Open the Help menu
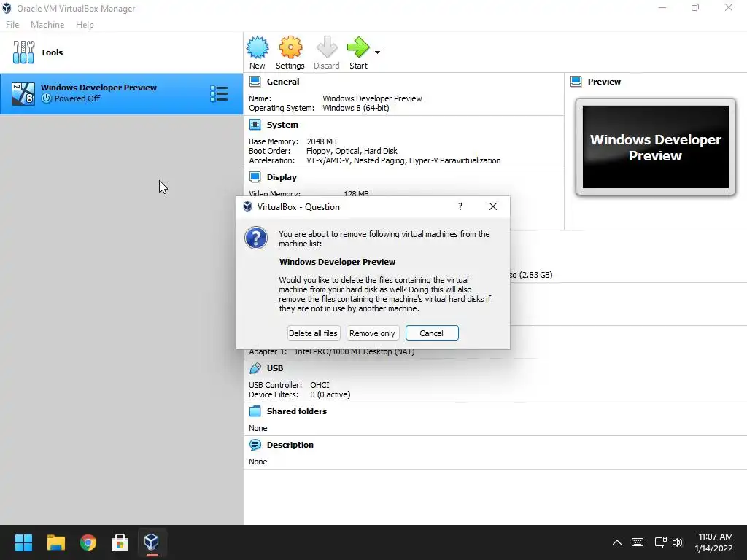The height and width of the screenshot is (560, 747). click(85, 25)
